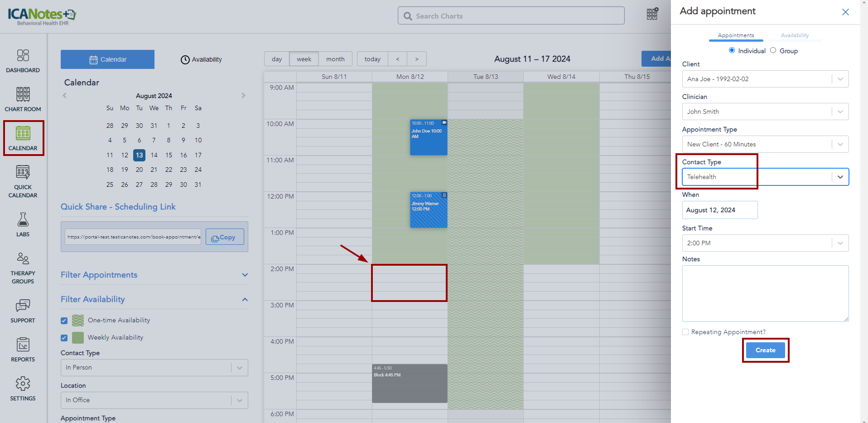Copy the scheduling link
Screen dimensions: 868x423
pyautogui.click(x=225, y=237)
